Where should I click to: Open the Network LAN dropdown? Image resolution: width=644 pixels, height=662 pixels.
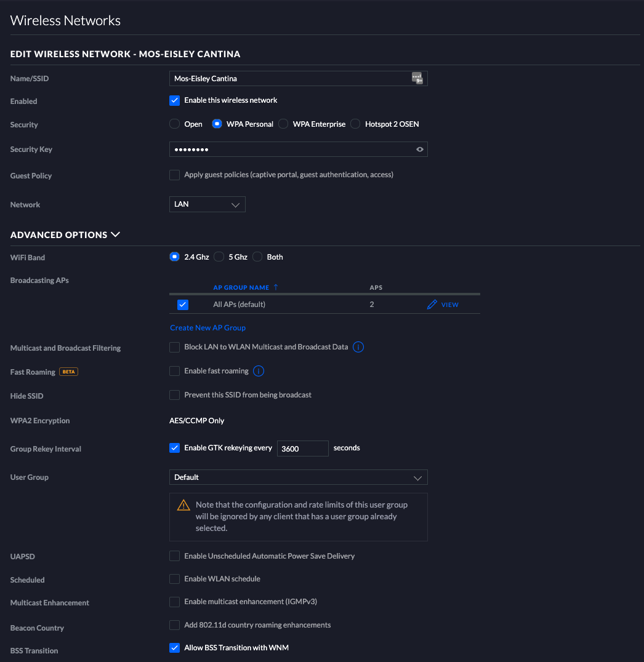tap(207, 204)
